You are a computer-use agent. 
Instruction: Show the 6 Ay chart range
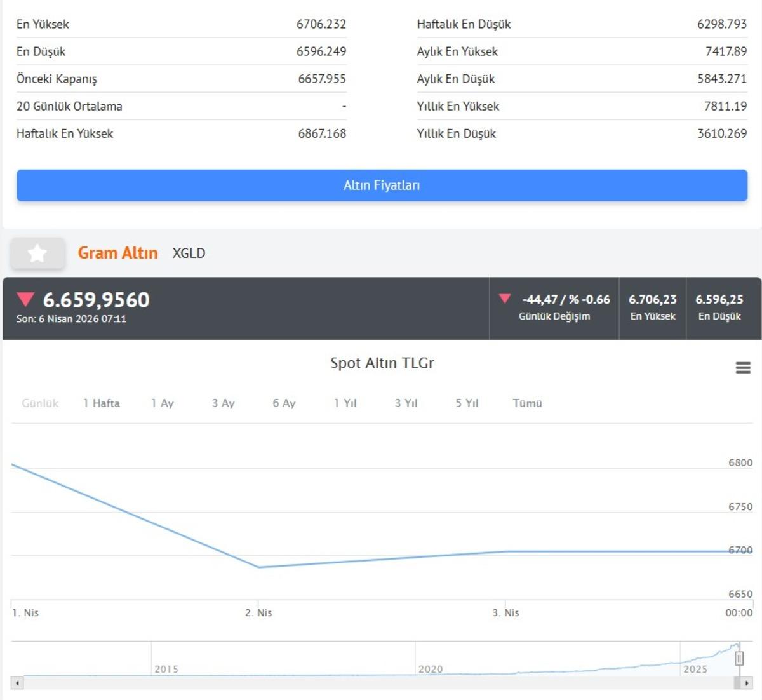coord(284,403)
